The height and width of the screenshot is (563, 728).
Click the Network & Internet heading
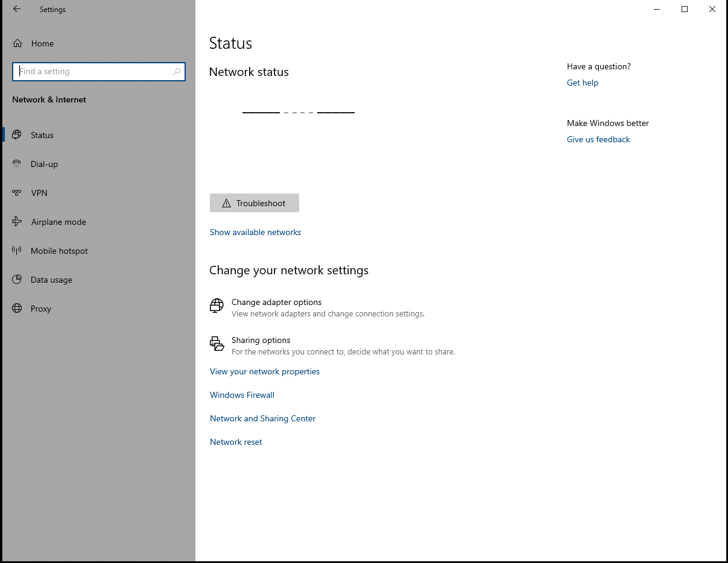pyautogui.click(x=49, y=99)
